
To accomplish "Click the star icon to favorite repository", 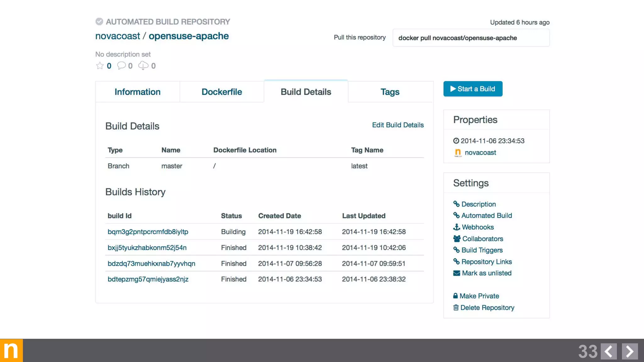I will (100, 66).
